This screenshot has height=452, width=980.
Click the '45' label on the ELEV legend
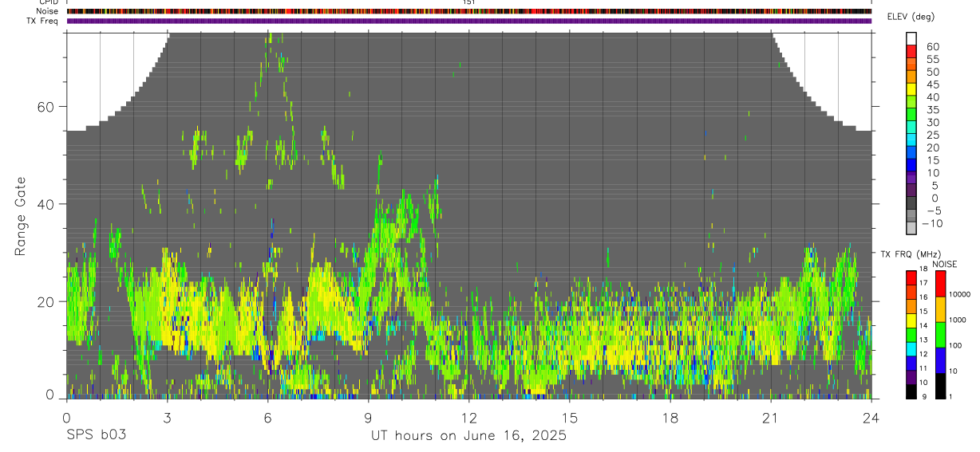pos(932,85)
